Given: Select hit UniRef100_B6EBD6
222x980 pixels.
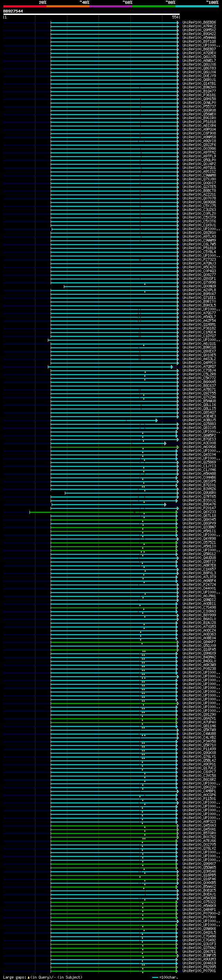Looking at the screenshot, I should pyautogui.click(x=199, y=23).
